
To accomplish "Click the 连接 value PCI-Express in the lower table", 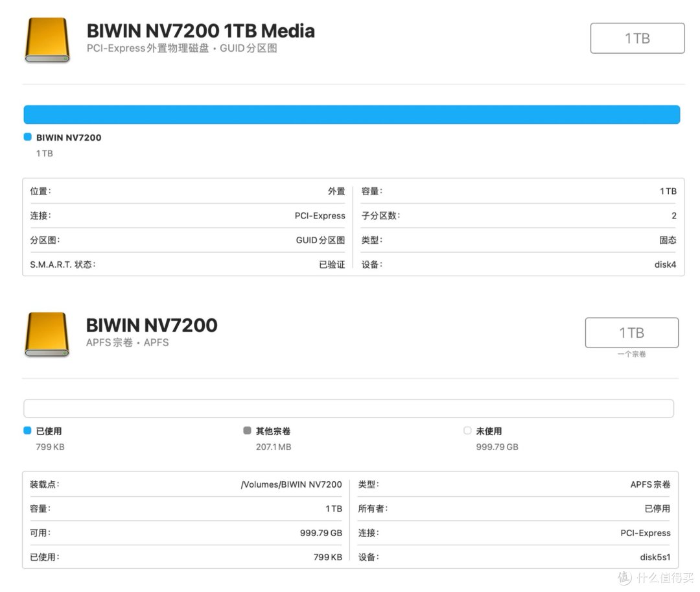I will pyautogui.click(x=645, y=533).
